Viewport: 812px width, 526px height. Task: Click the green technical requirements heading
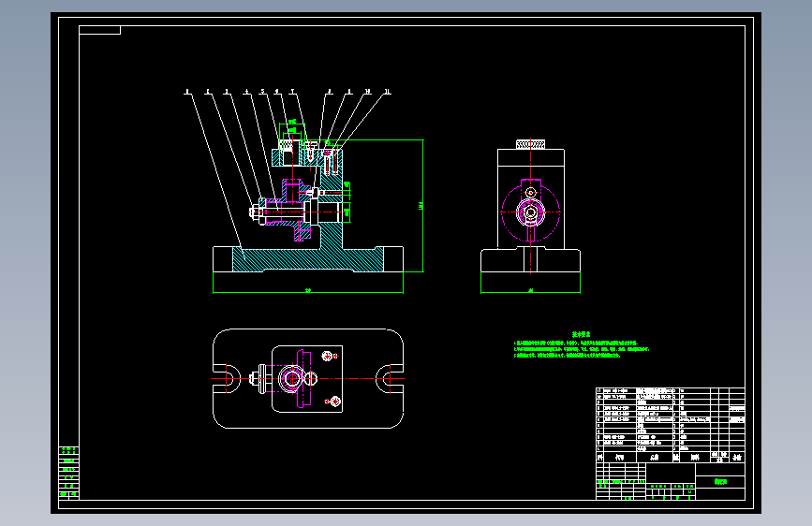coord(581,334)
